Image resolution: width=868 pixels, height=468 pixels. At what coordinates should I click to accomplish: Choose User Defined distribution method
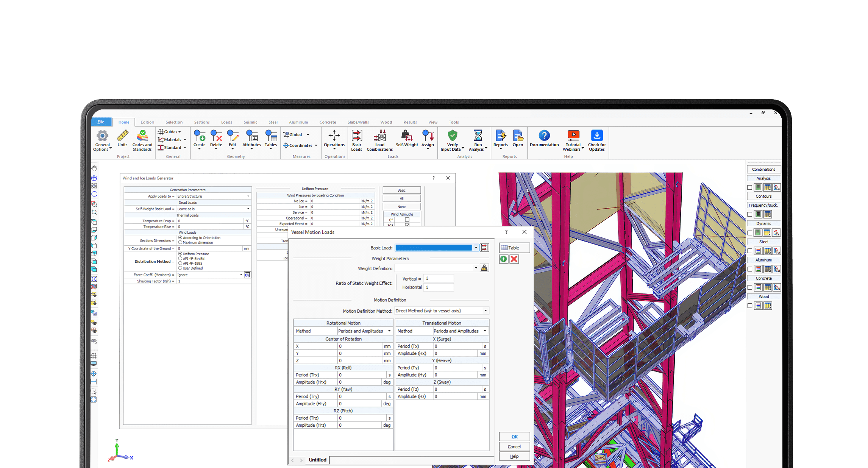pyautogui.click(x=180, y=268)
